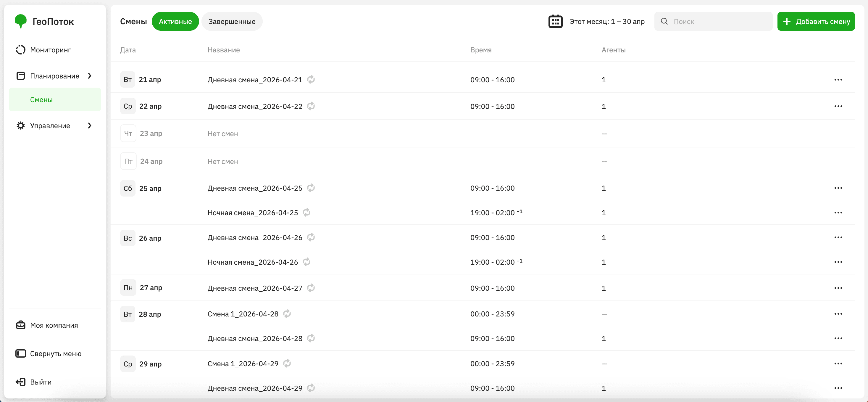Focus the Поиск search field
The image size is (868, 402).
[713, 21]
